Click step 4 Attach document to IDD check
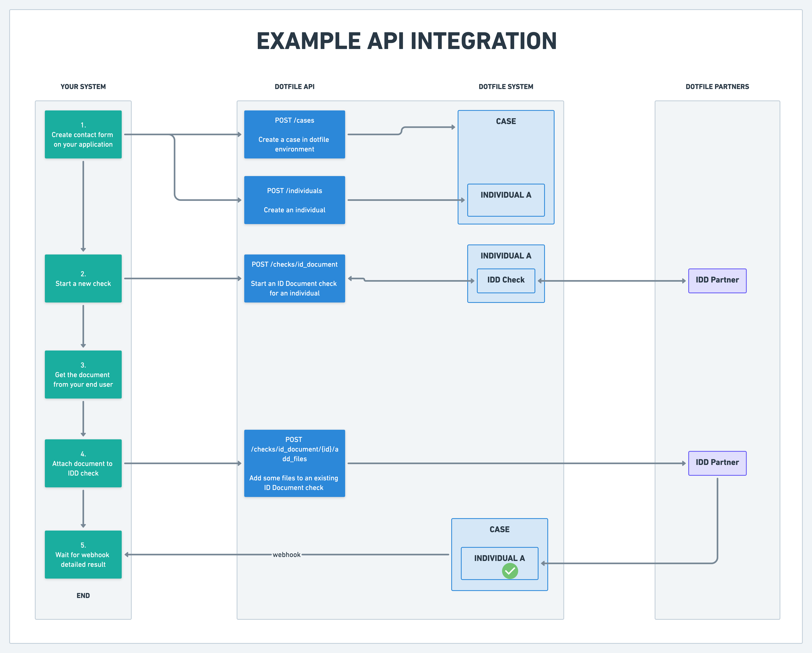812x653 pixels. coord(83,463)
